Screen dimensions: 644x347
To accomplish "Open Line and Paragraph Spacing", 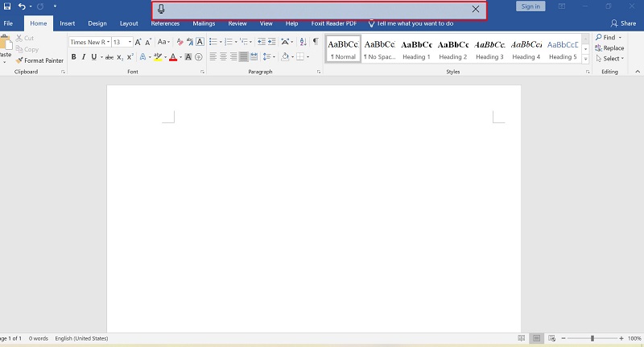I will [x=267, y=56].
